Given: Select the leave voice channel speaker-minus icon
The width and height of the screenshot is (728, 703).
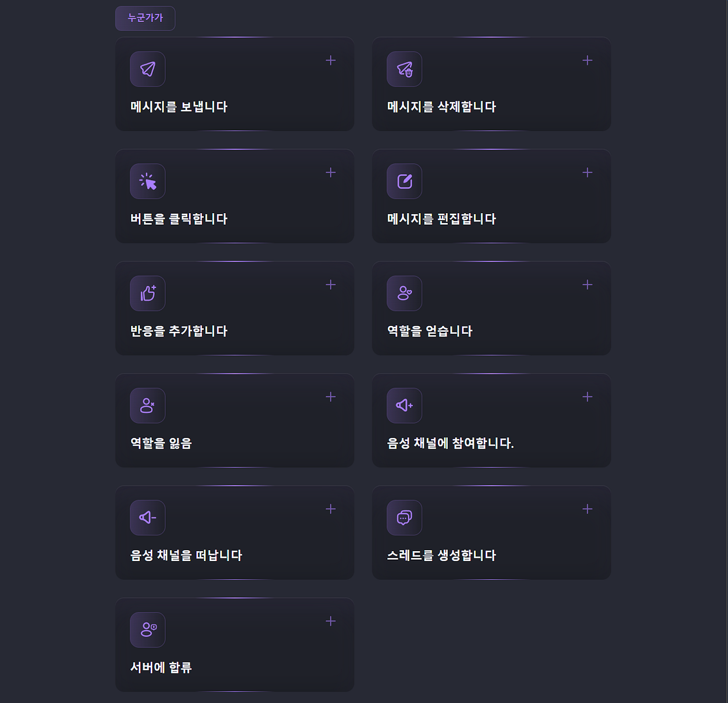Looking at the screenshot, I should pos(147,518).
